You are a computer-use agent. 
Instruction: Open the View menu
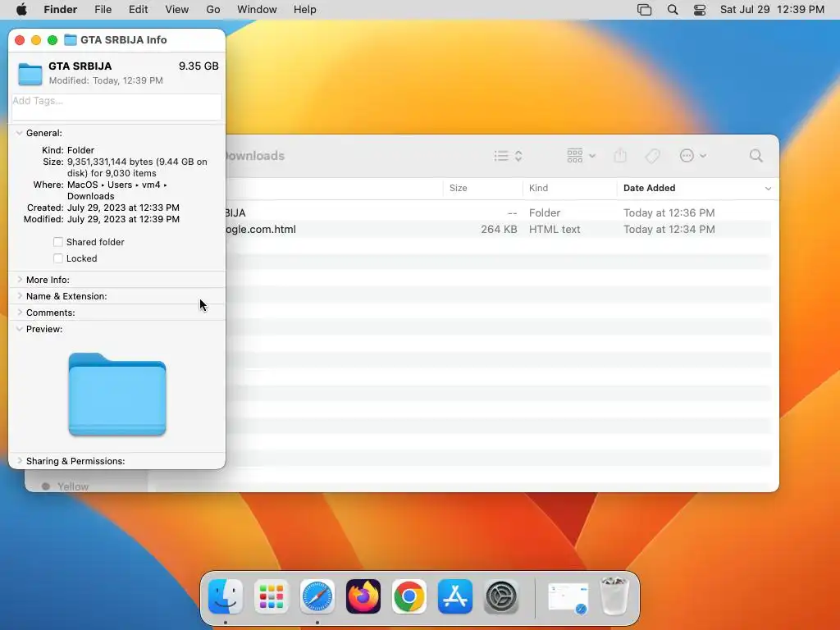(177, 10)
